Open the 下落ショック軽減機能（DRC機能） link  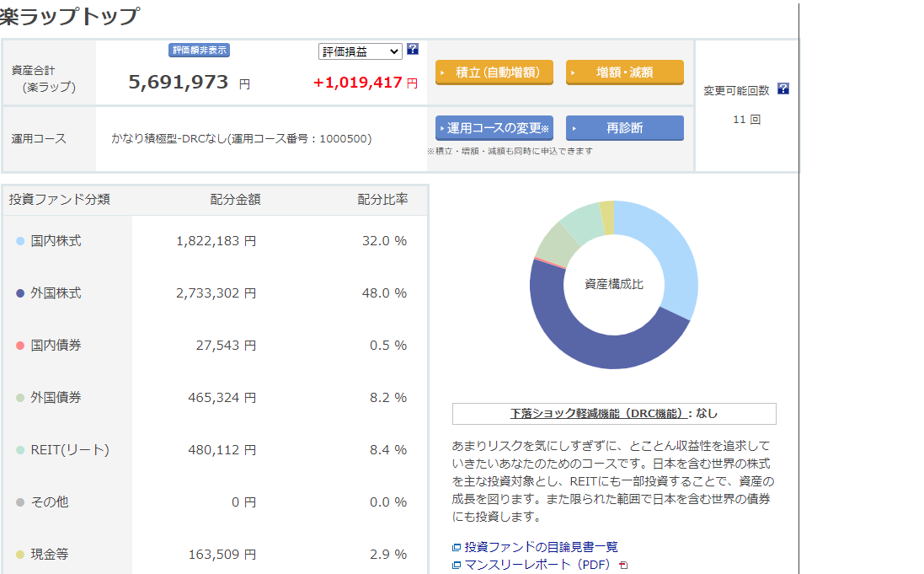(x=598, y=414)
